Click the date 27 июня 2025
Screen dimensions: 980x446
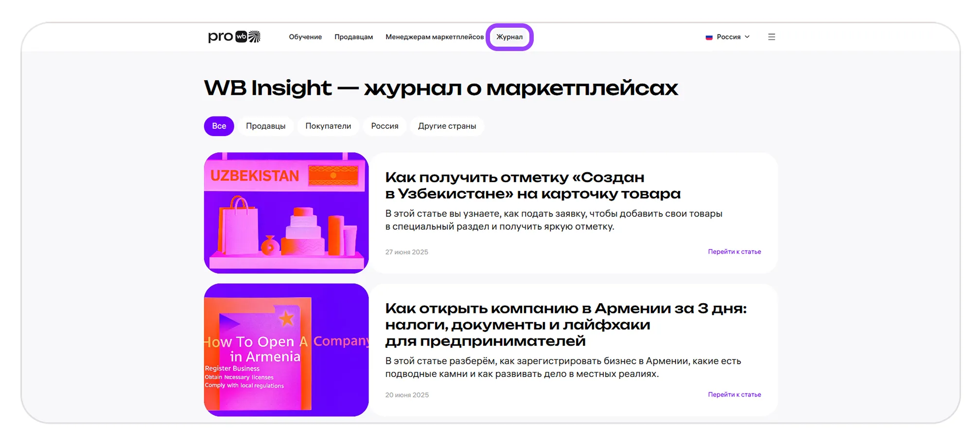406,252
